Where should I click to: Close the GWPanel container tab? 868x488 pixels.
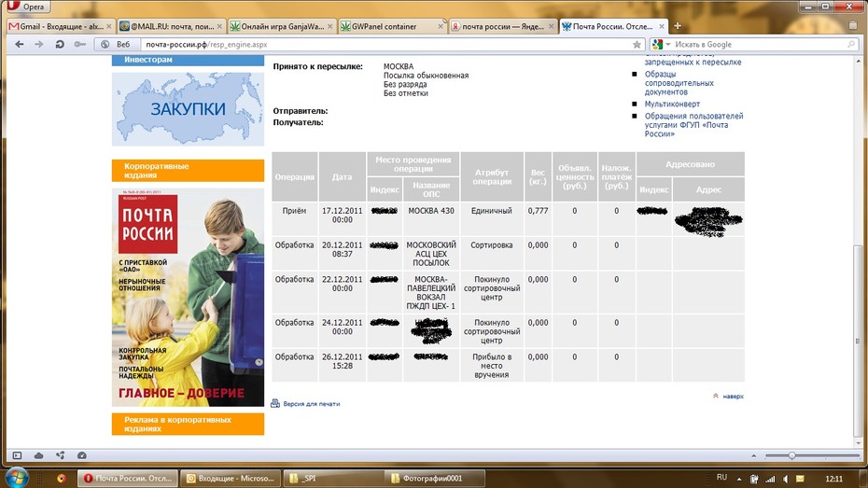tap(441, 26)
